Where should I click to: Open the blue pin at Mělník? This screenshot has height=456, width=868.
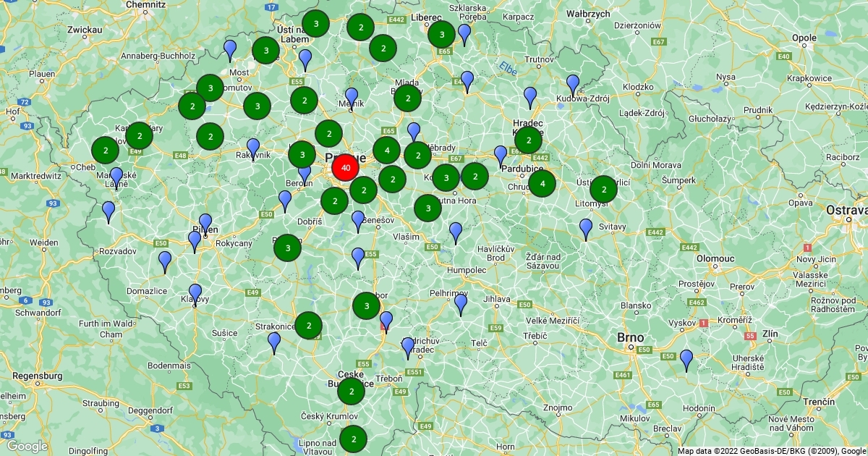352,97
